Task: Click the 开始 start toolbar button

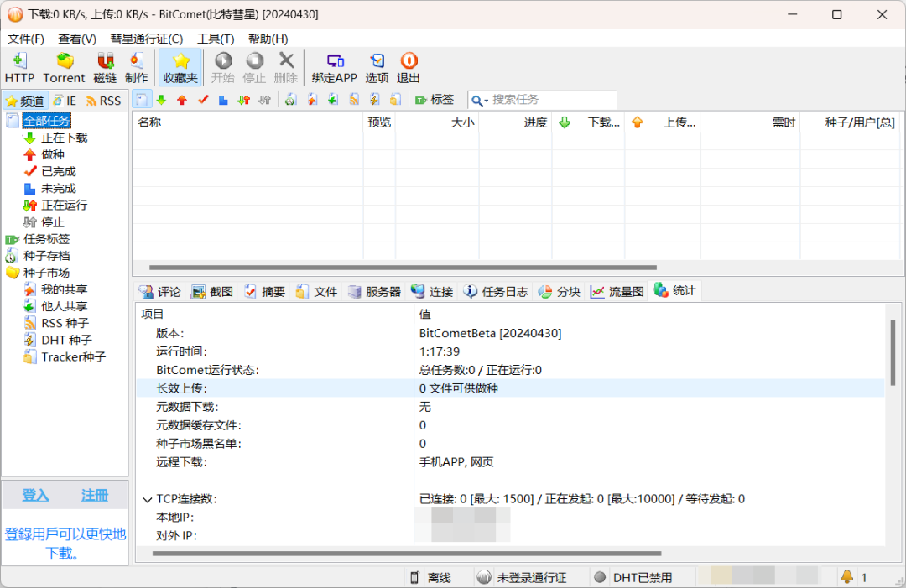Action: pyautogui.click(x=223, y=68)
